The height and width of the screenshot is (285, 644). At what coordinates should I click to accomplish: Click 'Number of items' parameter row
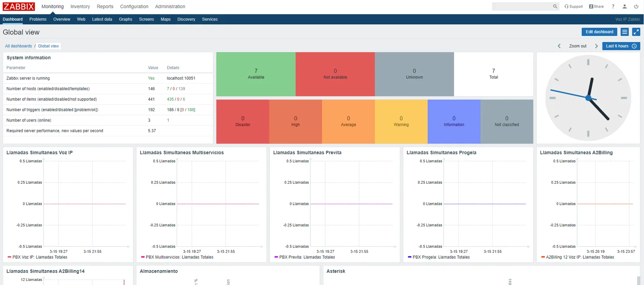[x=108, y=99]
